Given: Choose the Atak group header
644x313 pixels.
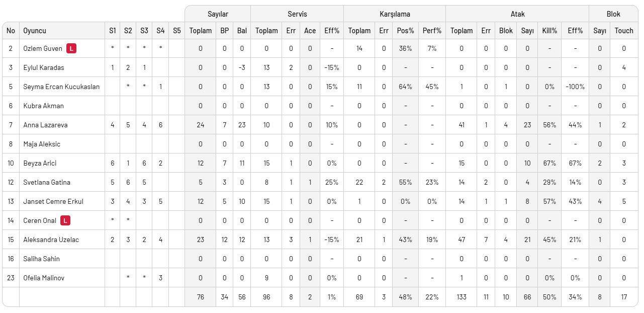Looking at the screenshot, I should [517, 14].
